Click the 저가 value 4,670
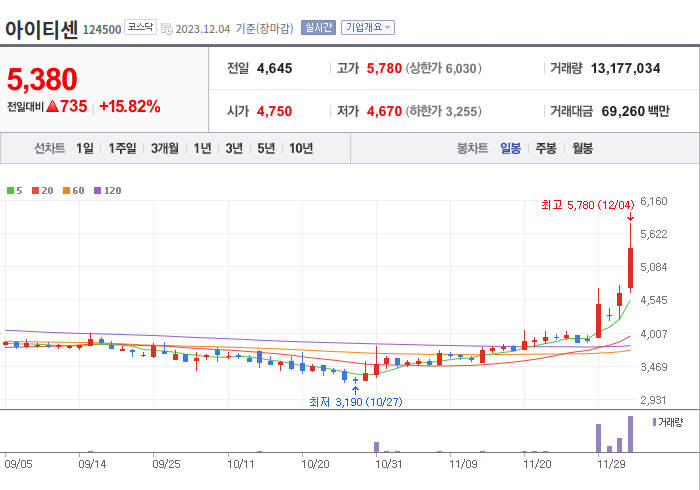Screen dimensions: 700x490 (x=384, y=111)
